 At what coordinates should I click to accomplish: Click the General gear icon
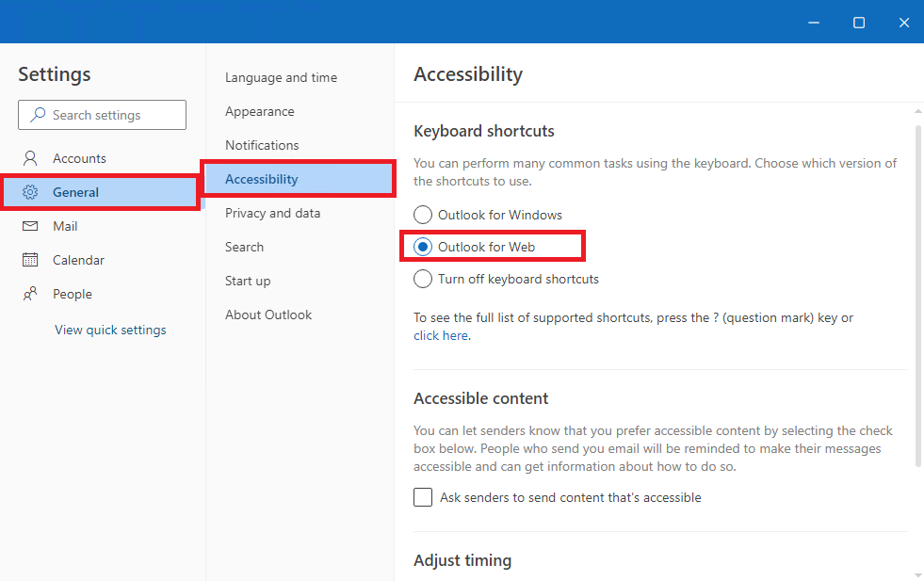point(30,192)
